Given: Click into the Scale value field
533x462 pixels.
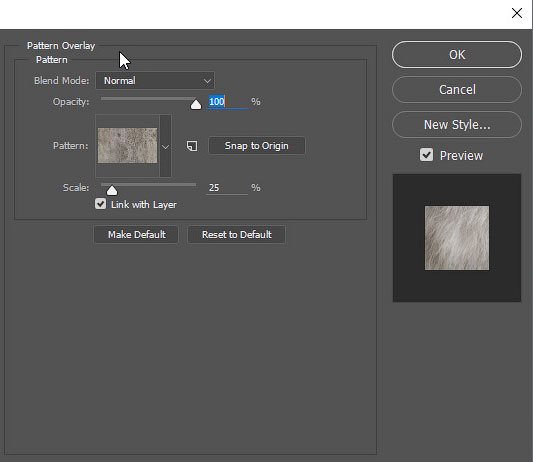Looking at the screenshot, I should click(227, 188).
